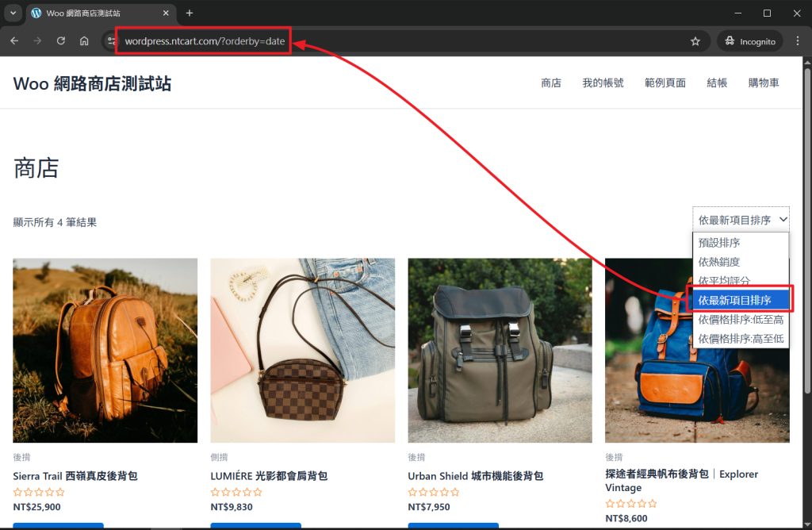Reload the page with the refresh icon
The width and height of the screenshot is (812, 530).
(x=60, y=41)
